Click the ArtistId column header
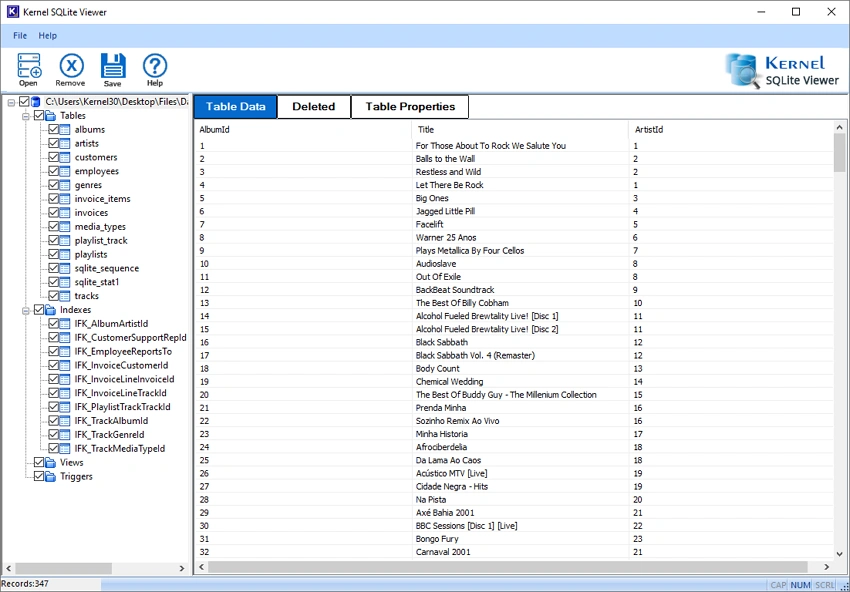 [x=731, y=130]
